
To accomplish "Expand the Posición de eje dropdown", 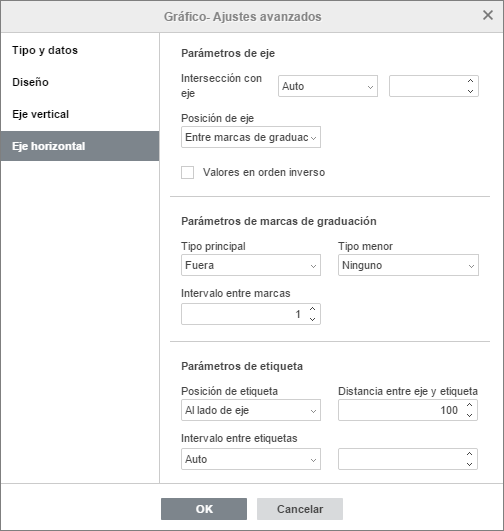I will [251, 137].
